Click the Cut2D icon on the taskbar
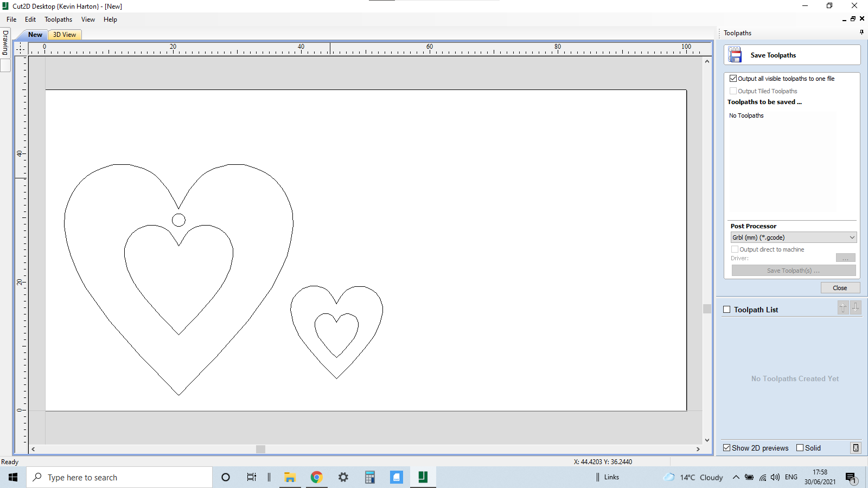868x488 pixels. (422, 477)
